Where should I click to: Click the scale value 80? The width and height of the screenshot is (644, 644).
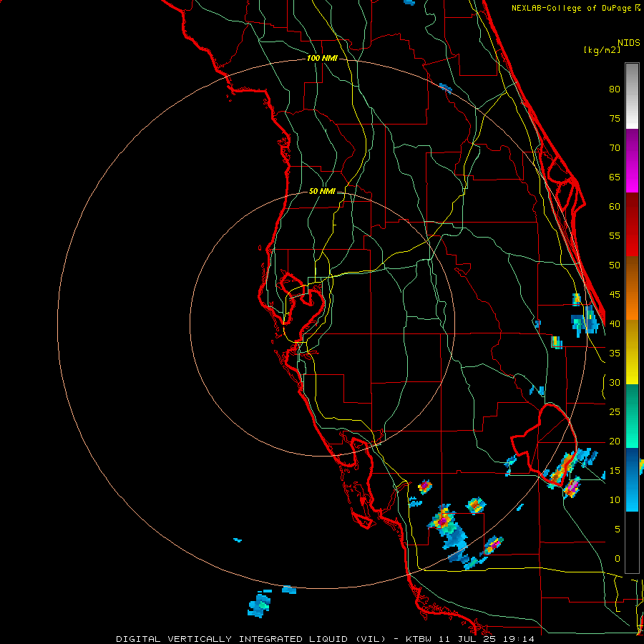click(615, 89)
